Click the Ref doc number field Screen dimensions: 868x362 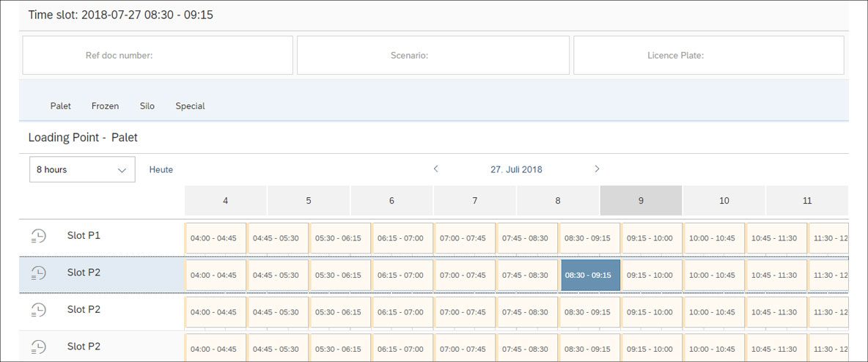point(158,56)
